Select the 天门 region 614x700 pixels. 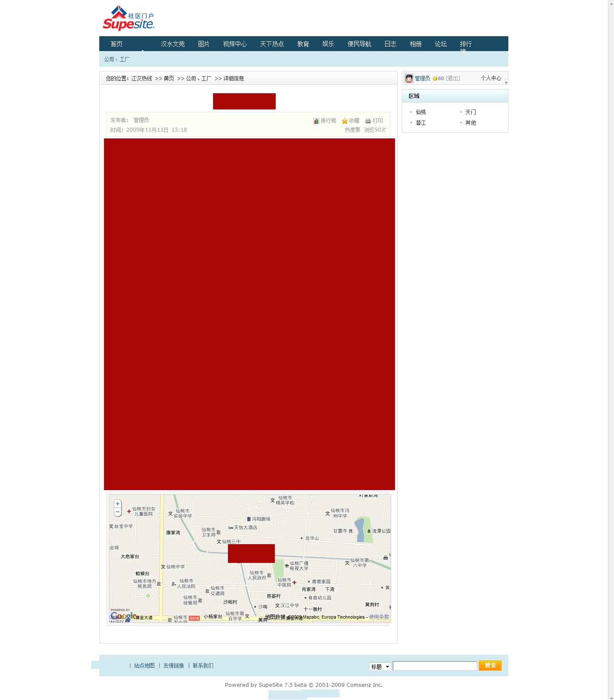[x=470, y=112]
